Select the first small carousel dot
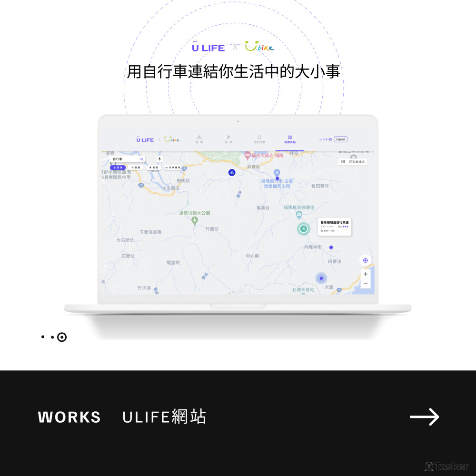Viewport: 476px width, 476px height. pos(43,337)
